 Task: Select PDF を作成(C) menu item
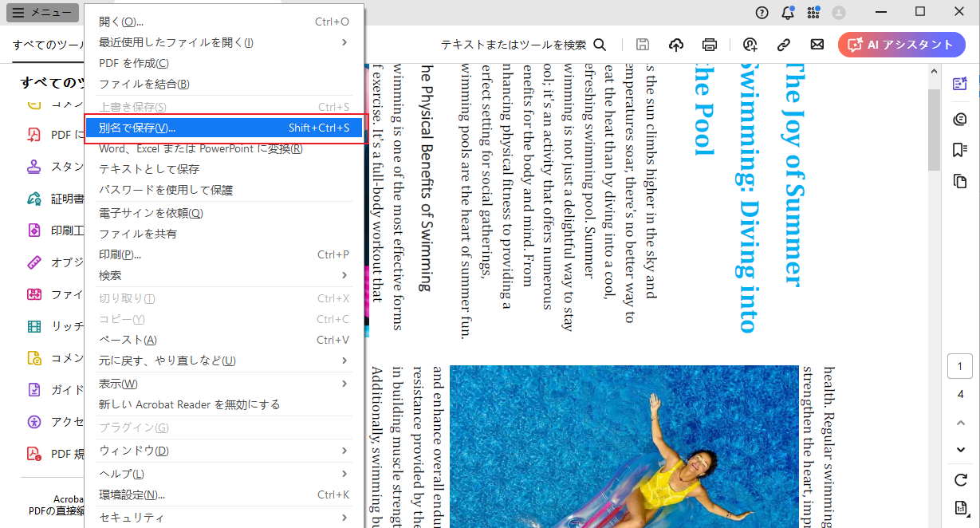pos(224,63)
